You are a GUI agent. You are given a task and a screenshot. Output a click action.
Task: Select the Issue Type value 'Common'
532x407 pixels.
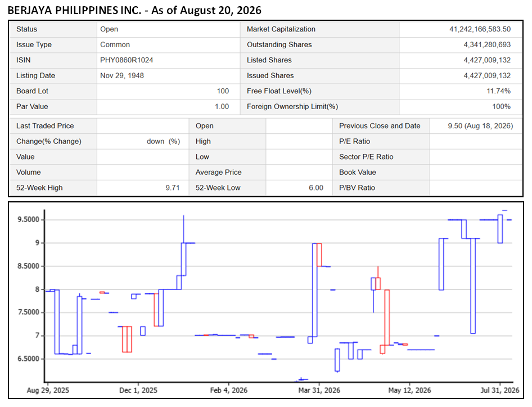(115, 45)
